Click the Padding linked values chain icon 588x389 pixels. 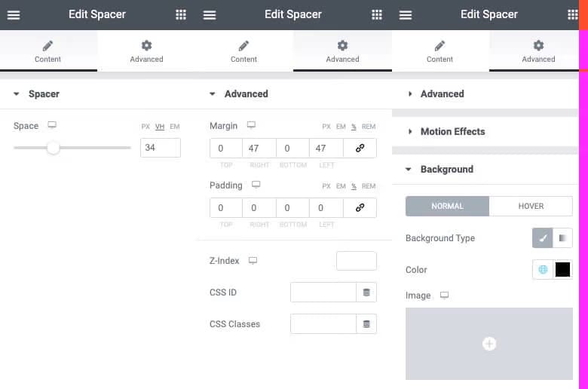pos(360,208)
